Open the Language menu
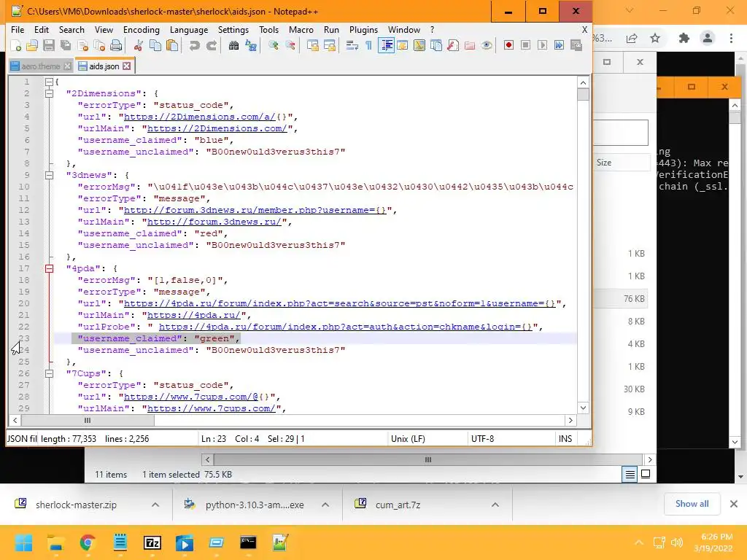This screenshot has height=560, width=747. coord(189,29)
